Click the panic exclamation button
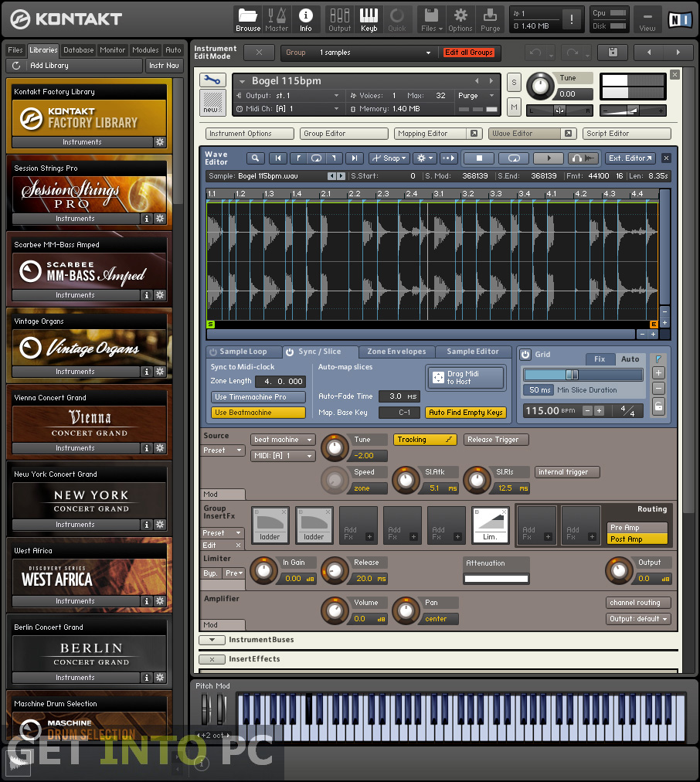Viewport: 700px width, 782px height. pos(572,20)
